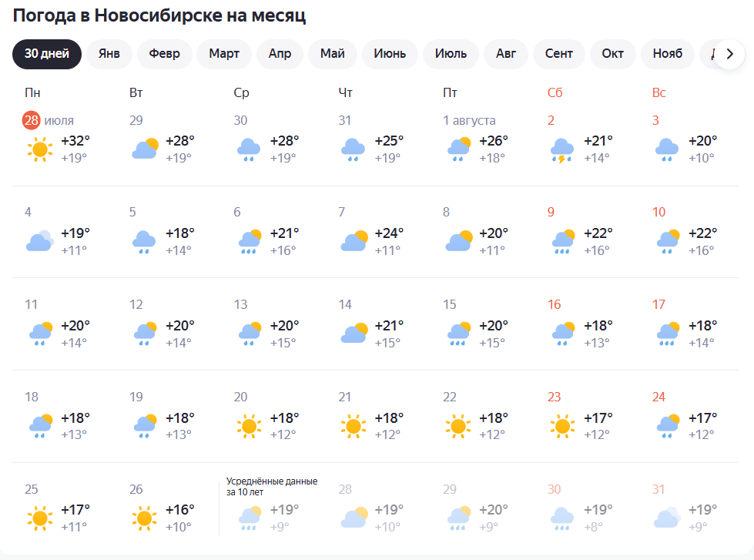The width and height of the screenshot is (754, 560).
Task: Click the Нояб month button
Action: point(668,54)
